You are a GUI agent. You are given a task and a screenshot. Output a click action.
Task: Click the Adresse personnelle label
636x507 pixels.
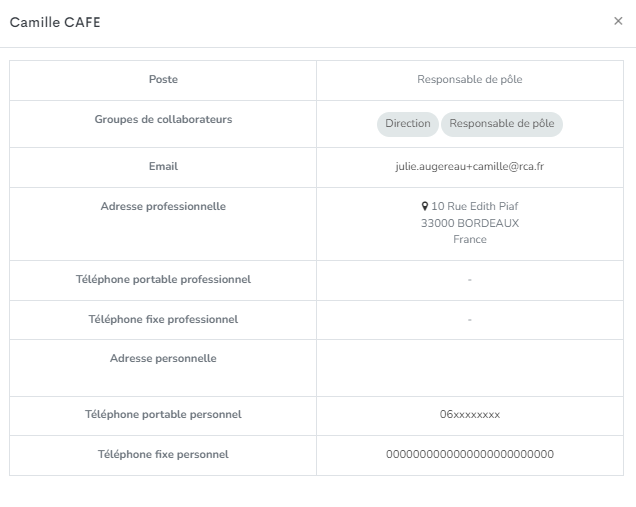pyautogui.click(x=163, y=358)
